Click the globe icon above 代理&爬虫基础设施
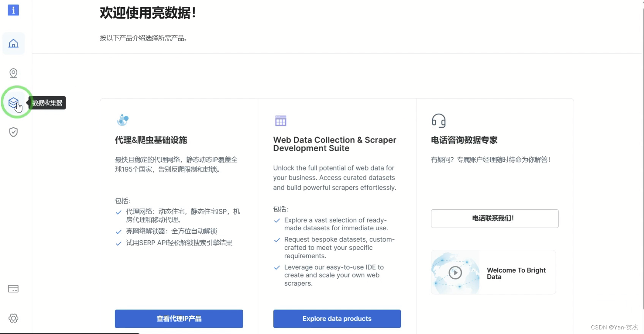Viewport: 644px width, 334px height. [x=123, y=120]
